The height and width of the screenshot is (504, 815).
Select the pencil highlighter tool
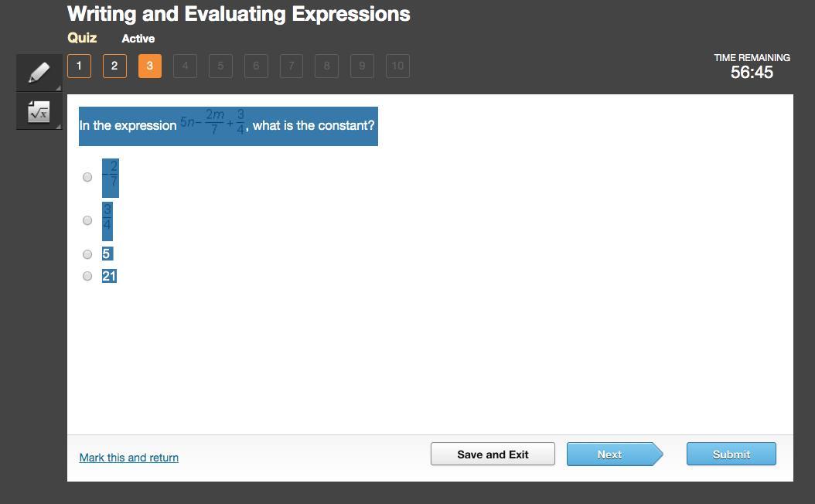point(38,73)
